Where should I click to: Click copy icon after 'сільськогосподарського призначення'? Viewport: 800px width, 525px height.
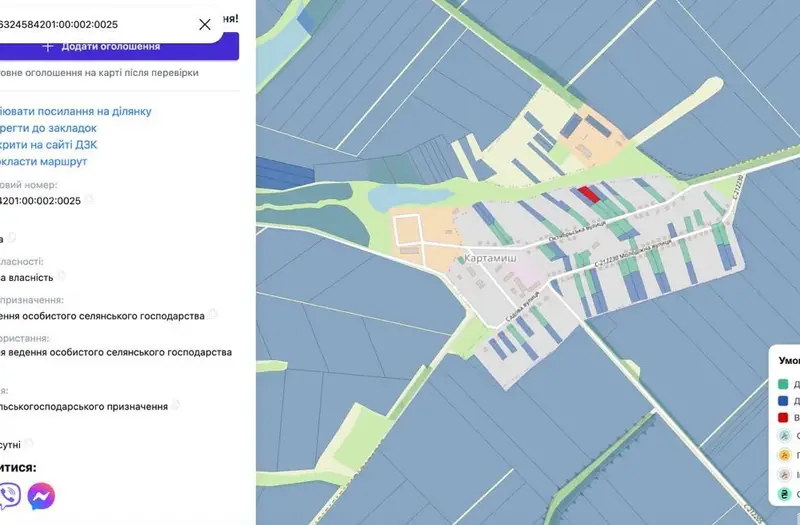[x=176, y=405]
